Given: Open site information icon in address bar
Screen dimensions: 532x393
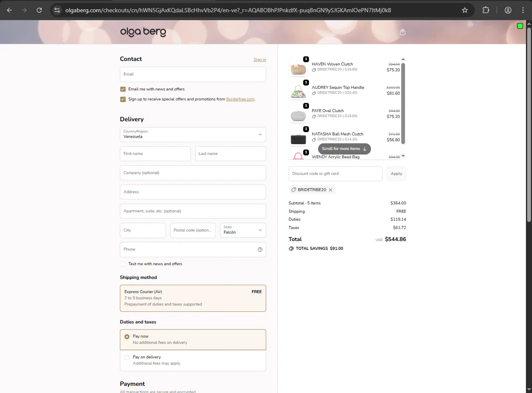Looking at the screenshot, I should coord(57,10).
